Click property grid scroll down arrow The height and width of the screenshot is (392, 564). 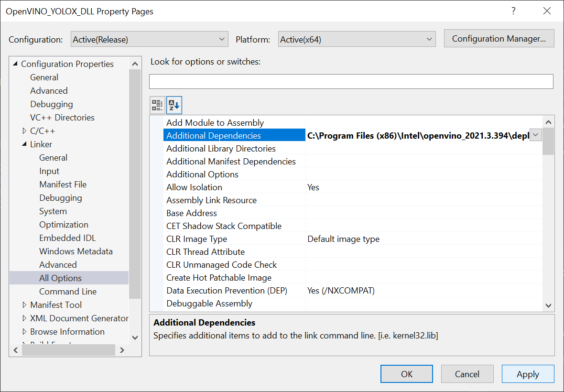(x=548, y=305)
